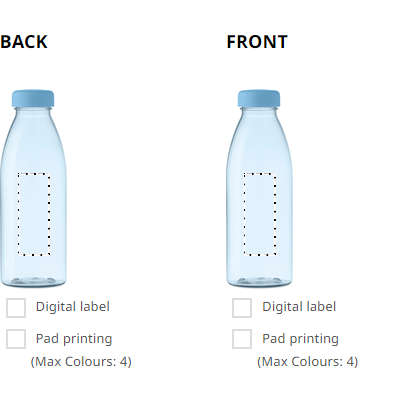The height and width of the screenshot is (420, 420).
Task: Tick the FRONT Digital label checkbox
Action: pyautogui.click(x=242, y=308)
